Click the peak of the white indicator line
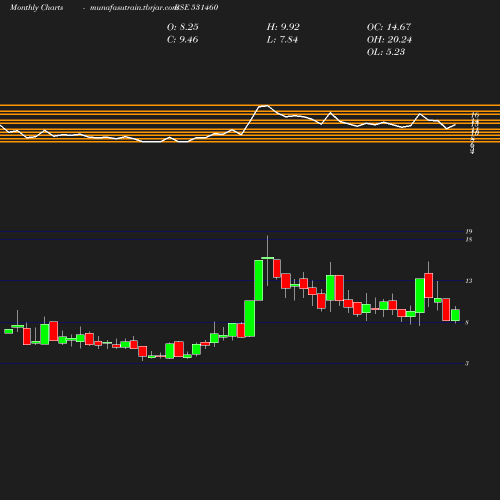 (x=267, y=106)
